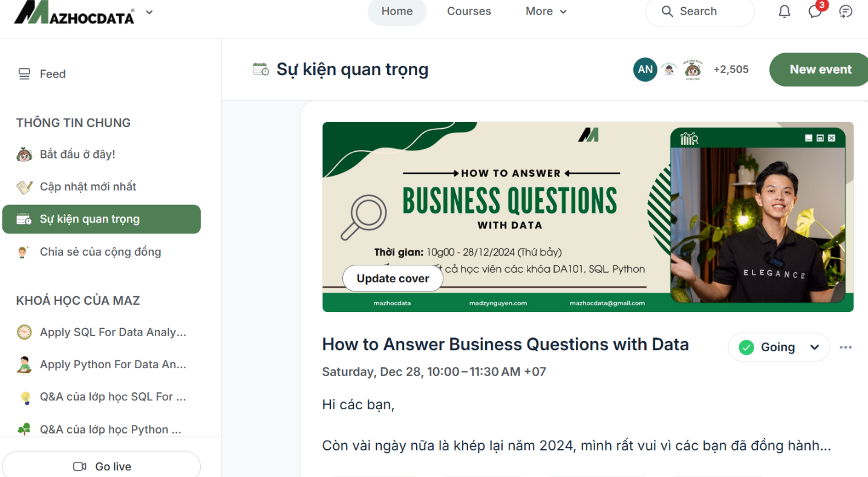Click the AN member avatar
This screenshot has width=868, height=477.
[645, 70]
